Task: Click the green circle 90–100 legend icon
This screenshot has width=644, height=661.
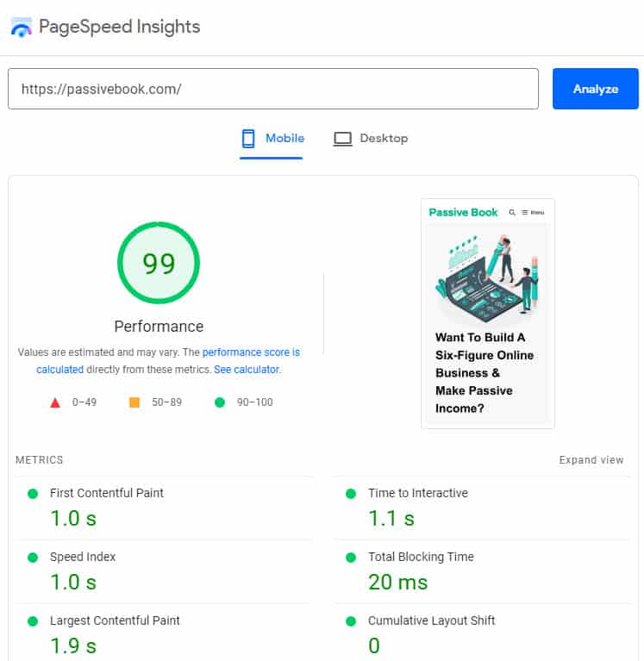Action: 220,402
